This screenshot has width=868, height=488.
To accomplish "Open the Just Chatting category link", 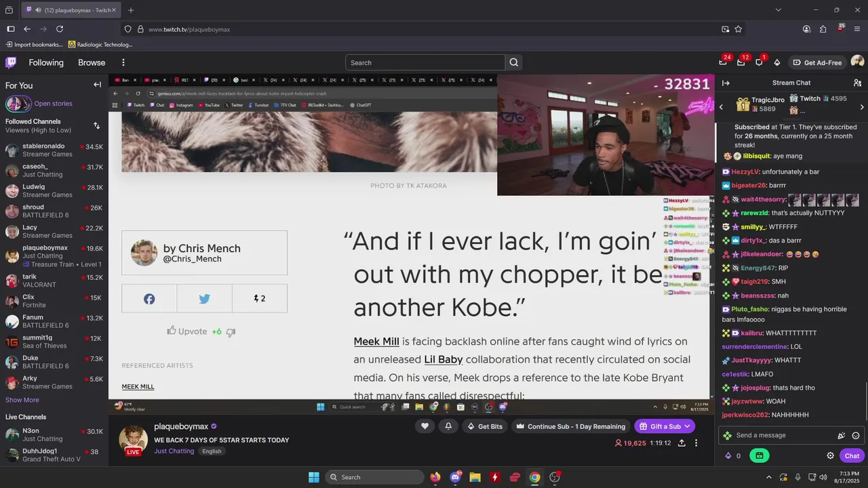I will [x=174, y=451].
